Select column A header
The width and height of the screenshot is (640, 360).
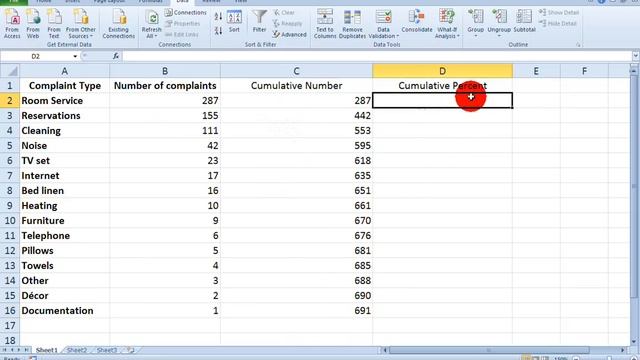[x=64, y=71]
